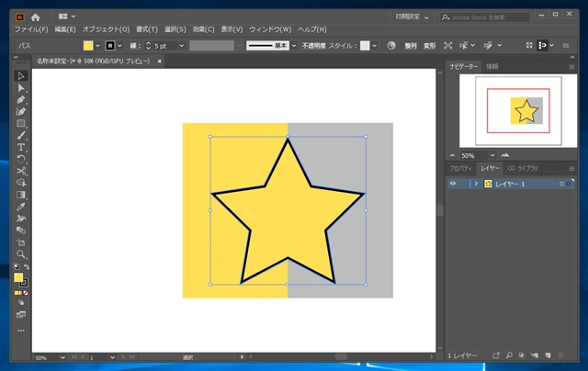Click the Adobe Stock search field

485,17
